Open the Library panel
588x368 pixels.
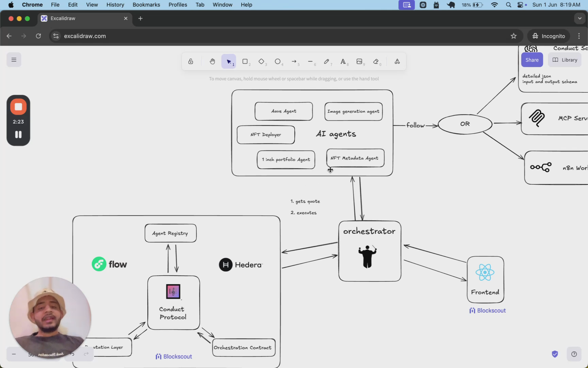click(x=565, y=60)
